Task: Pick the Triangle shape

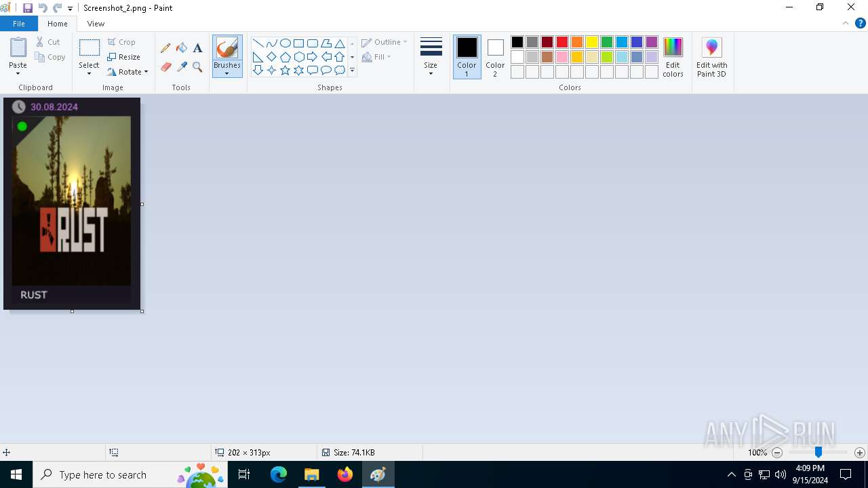Action: click(340, 43)
